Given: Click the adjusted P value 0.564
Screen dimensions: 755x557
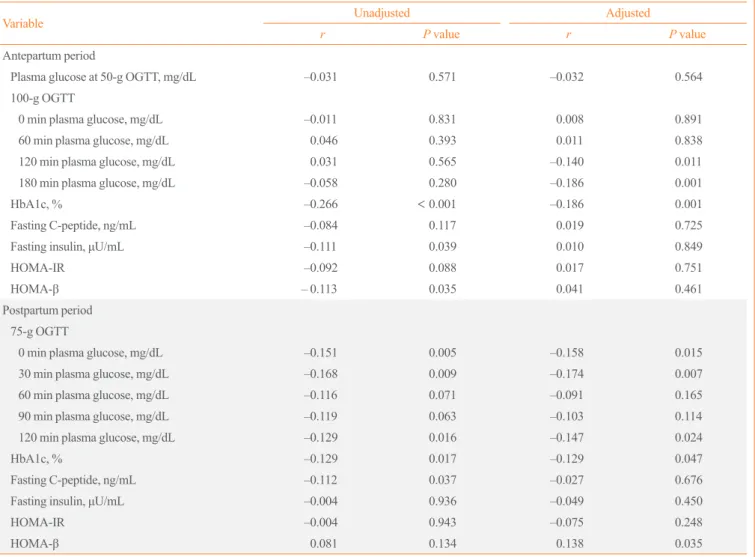Looking at the screenshot, I should click(x=689, y=77).
